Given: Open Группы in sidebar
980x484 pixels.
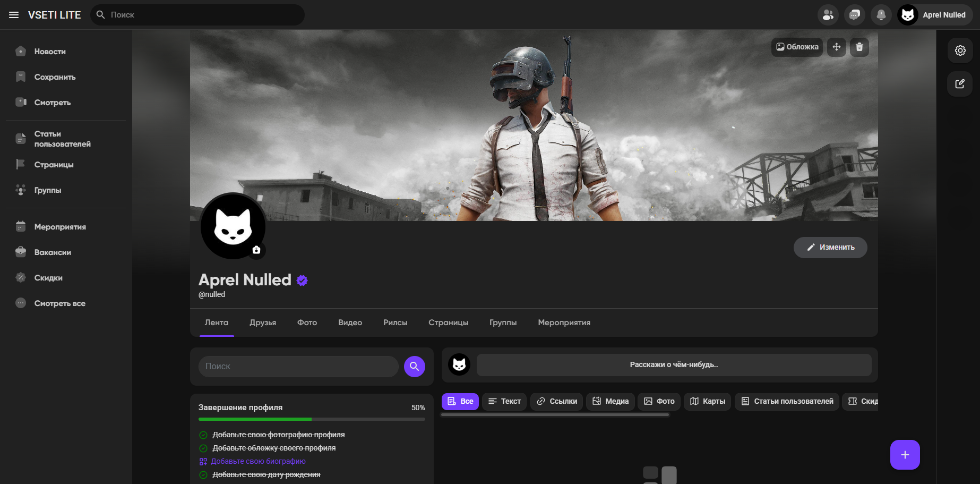Looking at the screenshot, I should tap(66, 190).
